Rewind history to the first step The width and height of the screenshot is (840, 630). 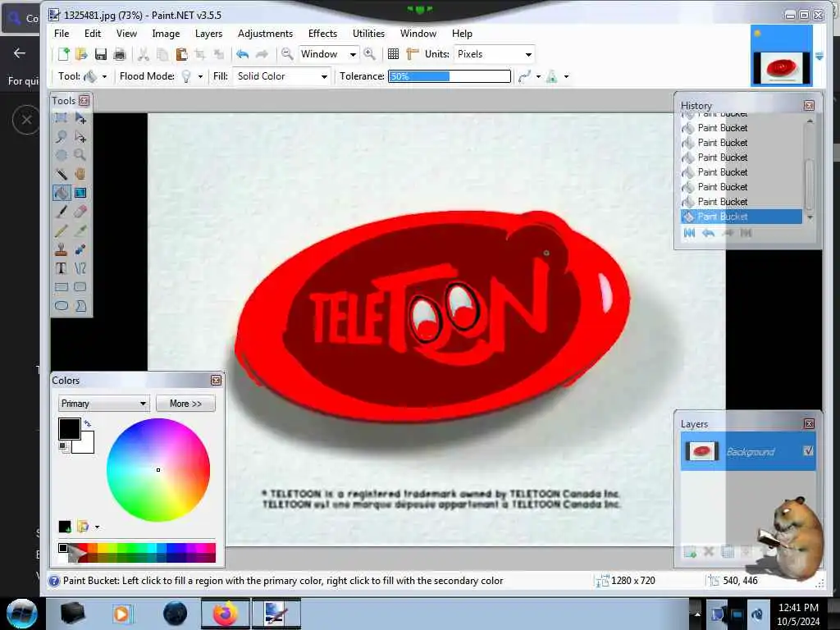(x=689, y=233)
